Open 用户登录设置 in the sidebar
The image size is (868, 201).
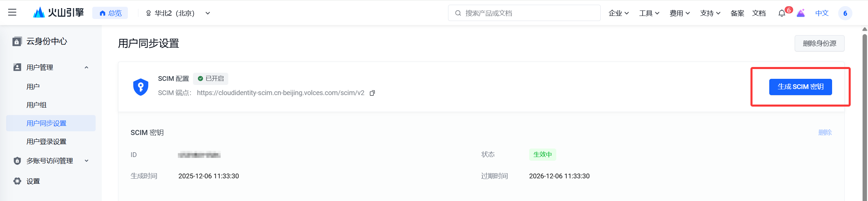[x=46, y=141]
